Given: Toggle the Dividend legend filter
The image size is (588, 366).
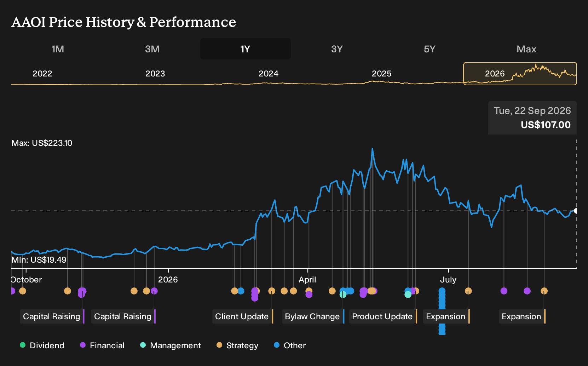Looking at the screenshot, I should [x=42, y=345].
